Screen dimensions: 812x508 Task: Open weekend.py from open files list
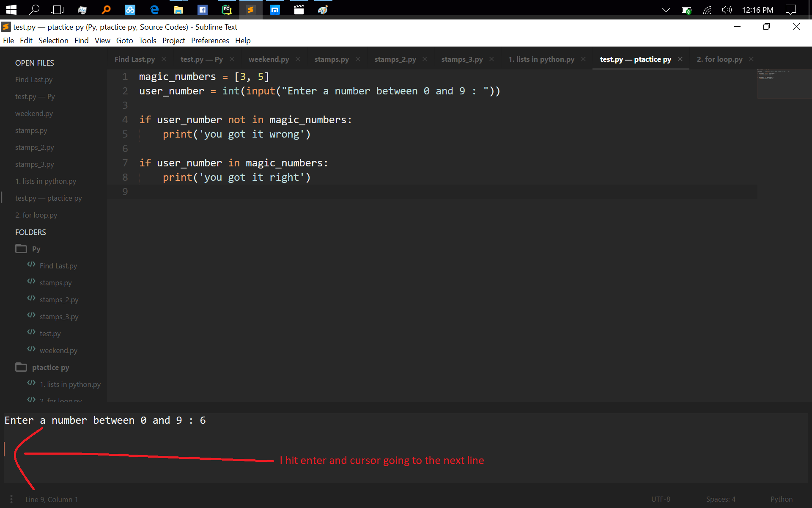[33, 113]
